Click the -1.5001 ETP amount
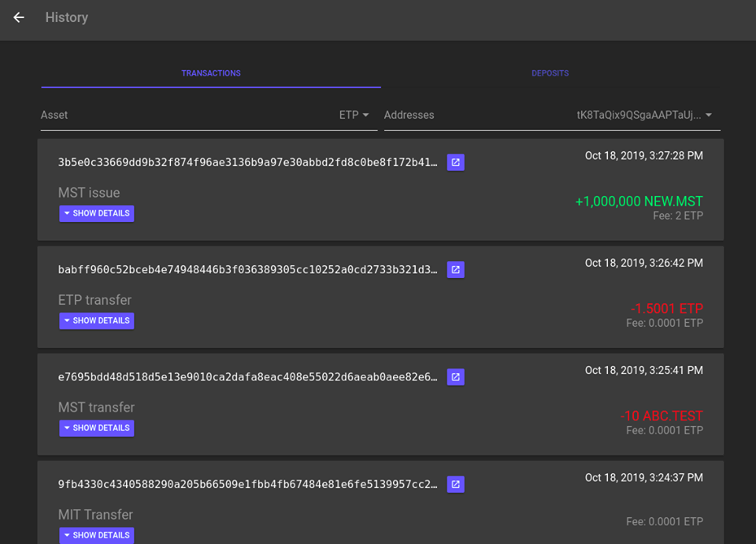Image resolution: width=756 pixels, height=544 pixels. click(x=667, y=309)
